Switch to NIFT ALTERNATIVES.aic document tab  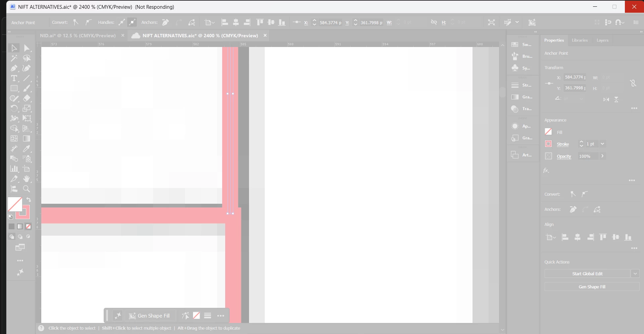coord(200,36)
